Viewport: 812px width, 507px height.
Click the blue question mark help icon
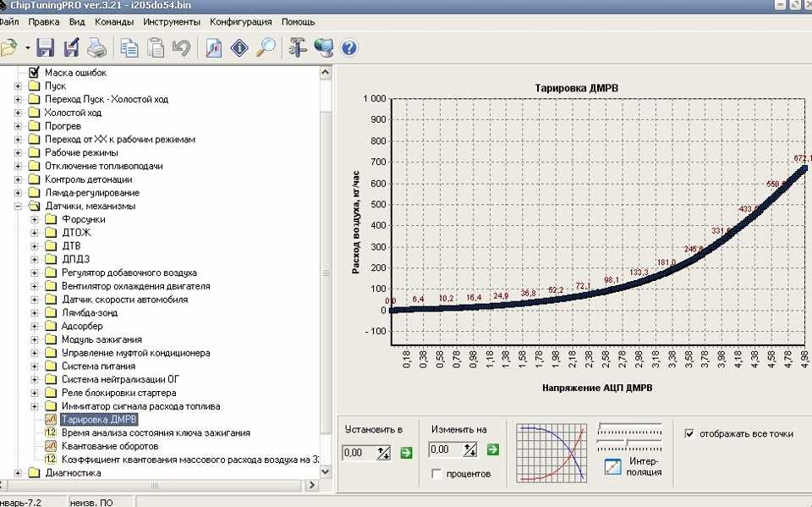click(349, 47)
